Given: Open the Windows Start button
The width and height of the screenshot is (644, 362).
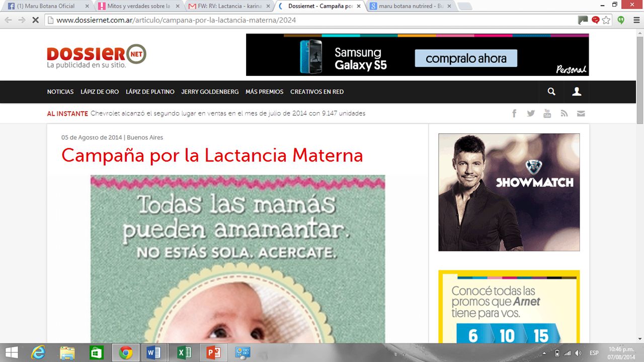Looking at the screenshot, I should [x=12, y=352].
